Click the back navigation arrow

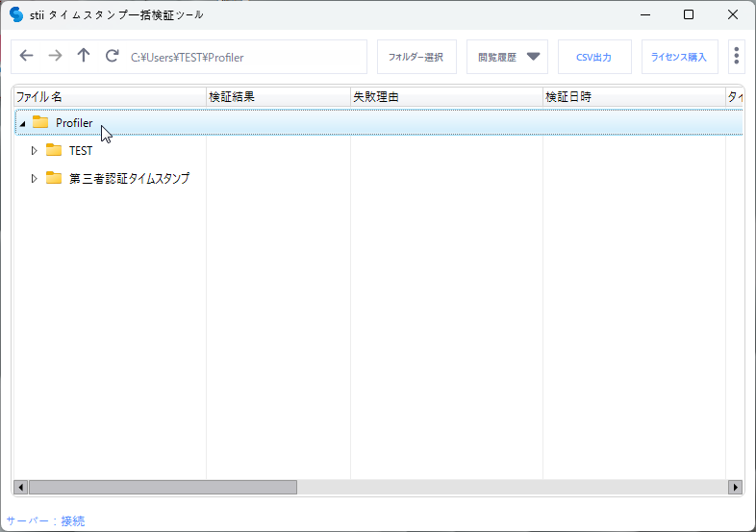26,57
